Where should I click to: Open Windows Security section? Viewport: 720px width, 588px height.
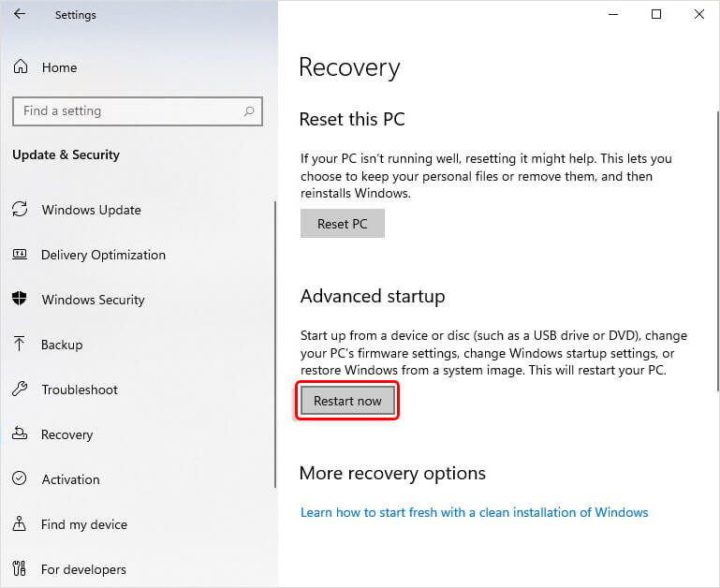tap(94, 300)
